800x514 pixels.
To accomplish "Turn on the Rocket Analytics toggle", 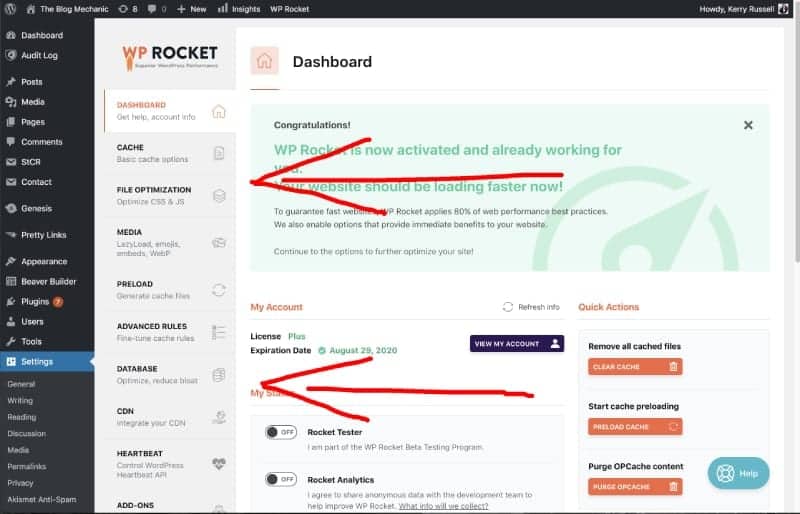I will pos(281,479).
